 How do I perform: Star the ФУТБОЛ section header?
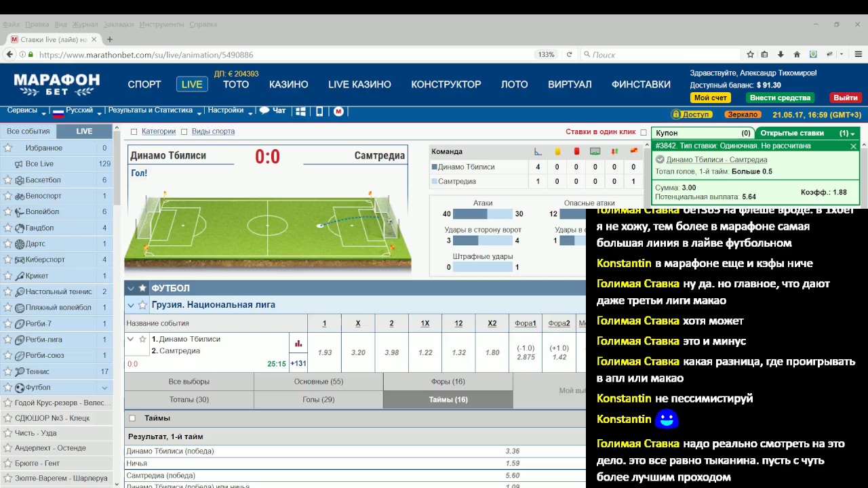(142, 288)
